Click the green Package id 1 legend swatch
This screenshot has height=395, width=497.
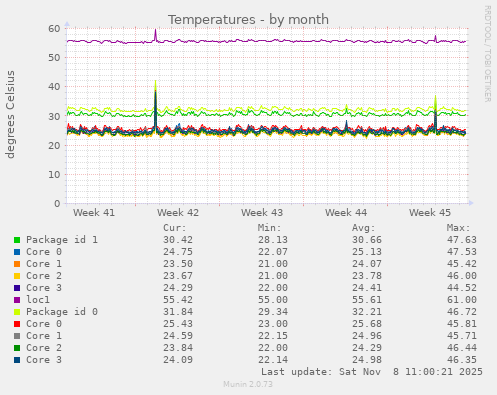[17, 240]
